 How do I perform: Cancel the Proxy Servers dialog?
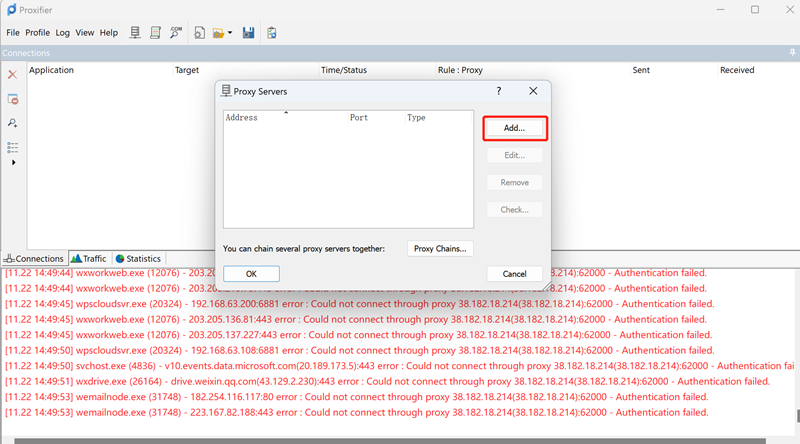click(514, 274)
